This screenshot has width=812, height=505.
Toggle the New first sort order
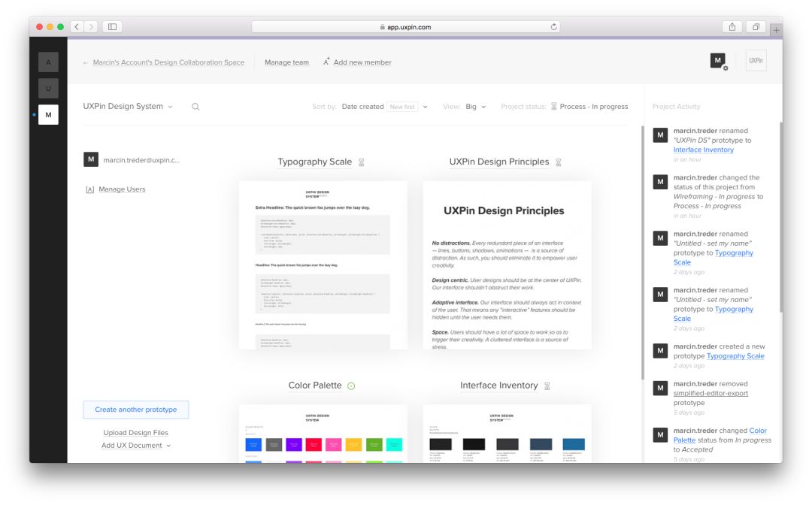[x=402, y=107]
